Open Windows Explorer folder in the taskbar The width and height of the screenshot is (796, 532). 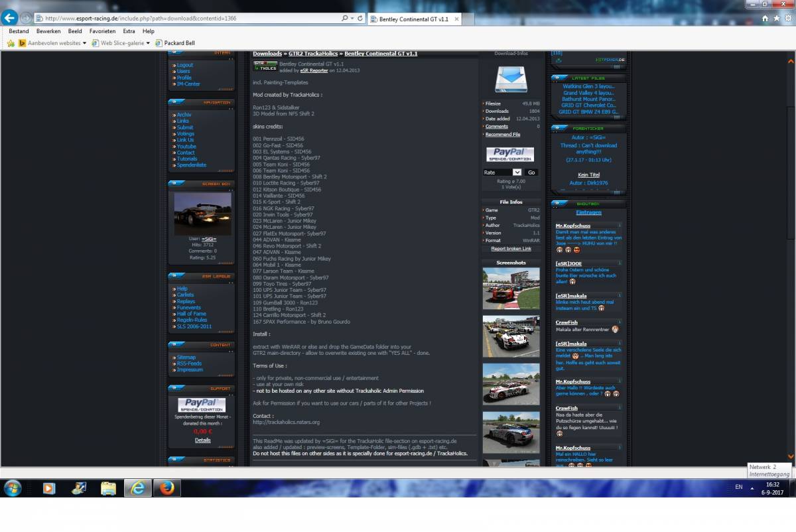pyautogui.click(x=108, y=488)
